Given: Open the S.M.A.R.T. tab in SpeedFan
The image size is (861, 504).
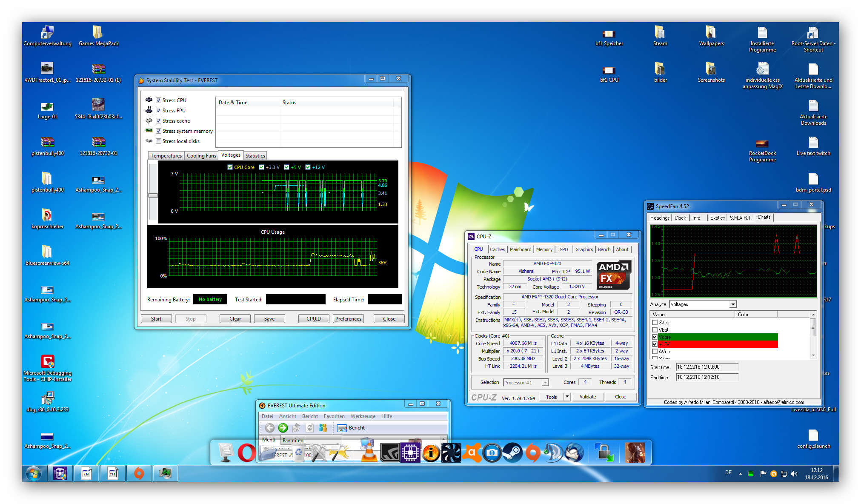Looking at the screenshot, I should [x=741, y=218].
